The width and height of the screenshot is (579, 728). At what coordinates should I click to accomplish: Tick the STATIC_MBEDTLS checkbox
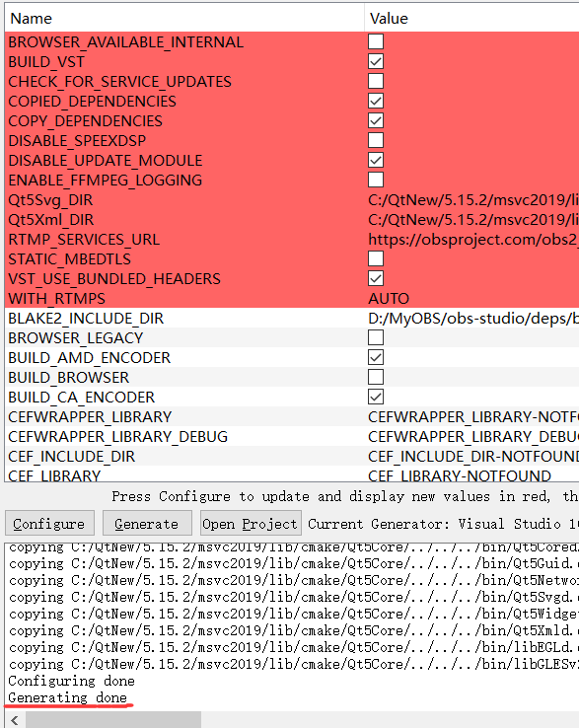376,258
